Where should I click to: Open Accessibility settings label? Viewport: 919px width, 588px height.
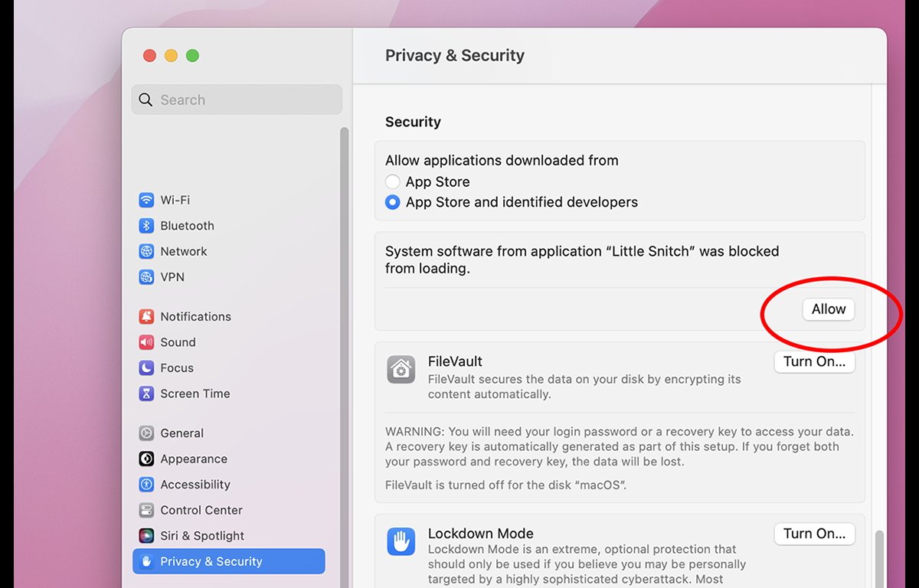click(x=195, y=485)
